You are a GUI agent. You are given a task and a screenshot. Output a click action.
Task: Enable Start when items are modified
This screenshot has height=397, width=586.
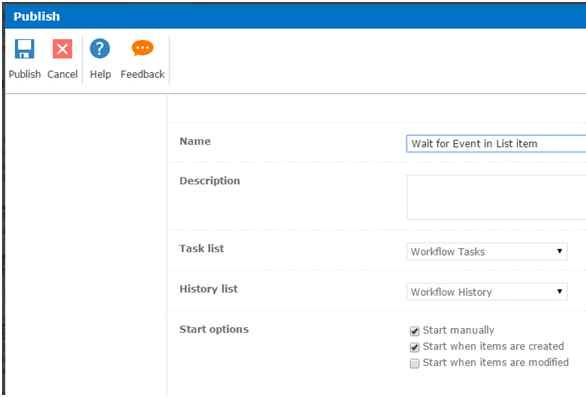[x=414, y=363]
